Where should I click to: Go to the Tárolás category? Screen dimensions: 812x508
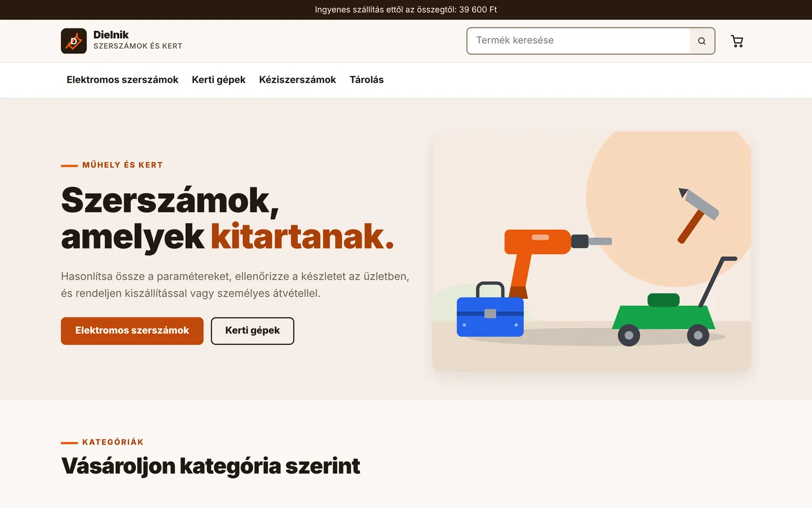[x=366, y=80]
